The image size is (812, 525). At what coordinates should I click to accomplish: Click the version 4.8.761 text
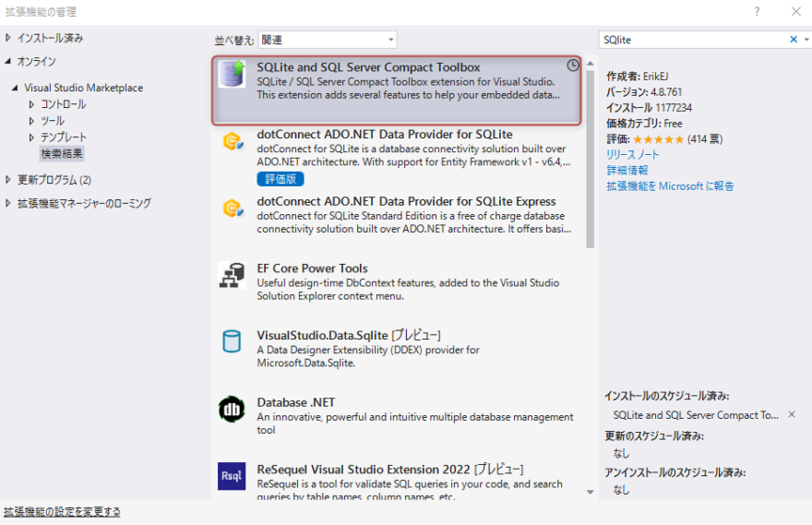point(644,92)
